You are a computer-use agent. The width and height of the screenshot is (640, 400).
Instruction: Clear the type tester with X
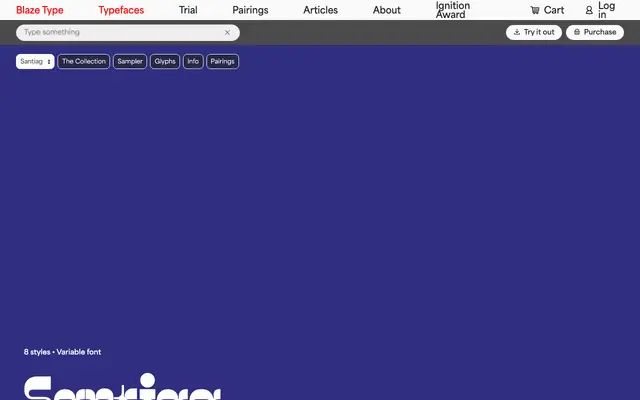coord(227,33)
